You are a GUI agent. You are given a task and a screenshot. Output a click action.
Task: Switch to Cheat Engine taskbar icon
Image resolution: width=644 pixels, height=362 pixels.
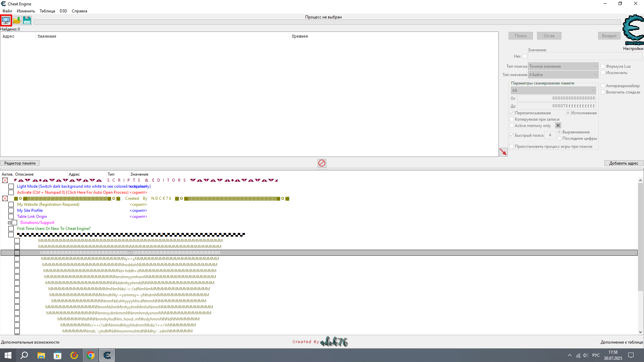click(107, 355)
